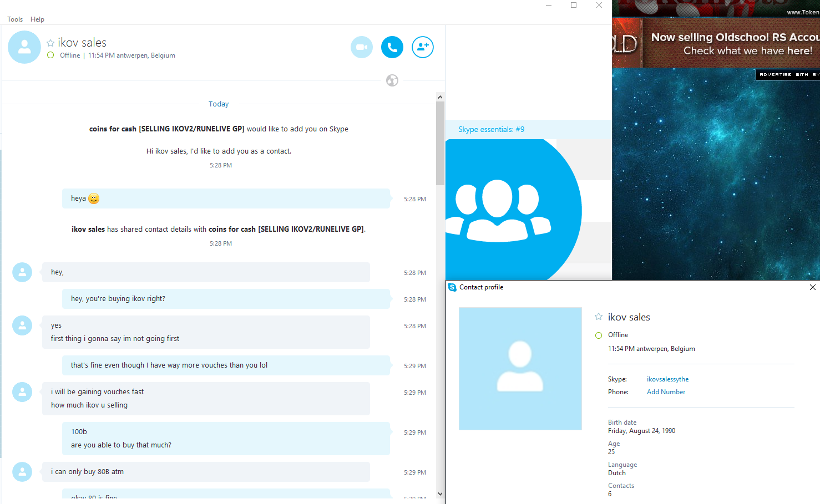Viewport: 820px width, 504px height.
Task: Click the avatar beside the 'hey,' message
Action: click(x=22, y=272)
